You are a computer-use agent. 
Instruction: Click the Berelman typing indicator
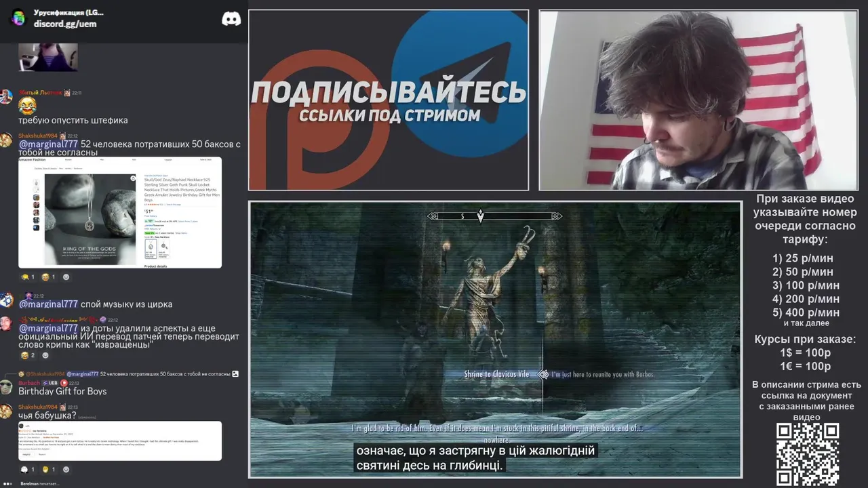39,484
